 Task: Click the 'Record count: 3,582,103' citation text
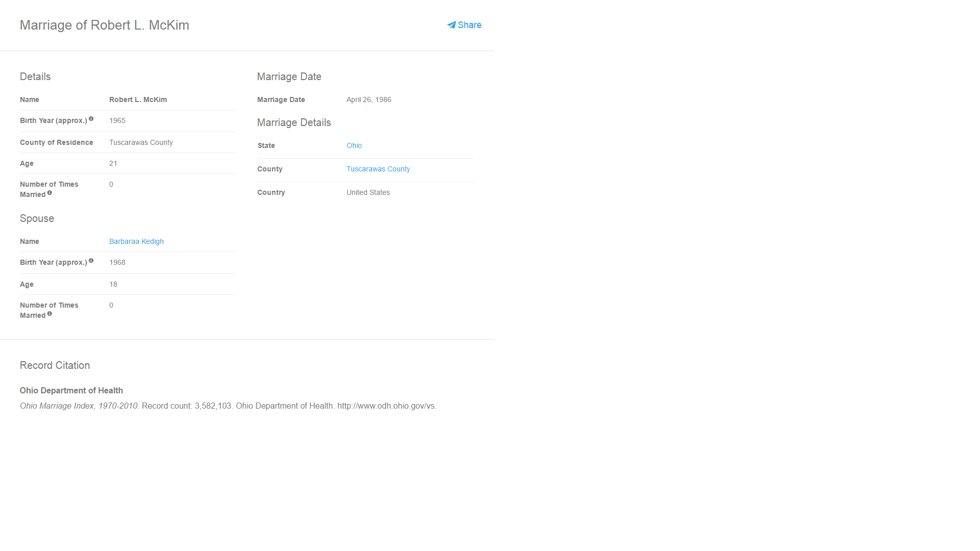[x=187, y=406]
